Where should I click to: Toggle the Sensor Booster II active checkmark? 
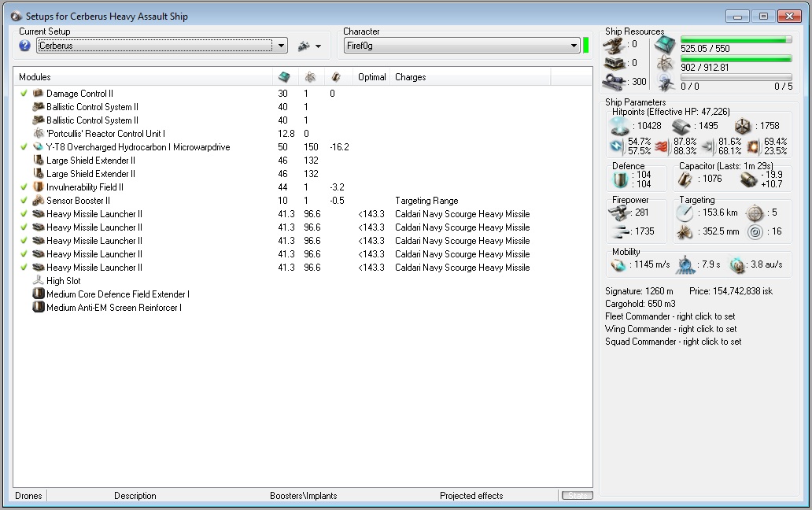tap(24, 201)
